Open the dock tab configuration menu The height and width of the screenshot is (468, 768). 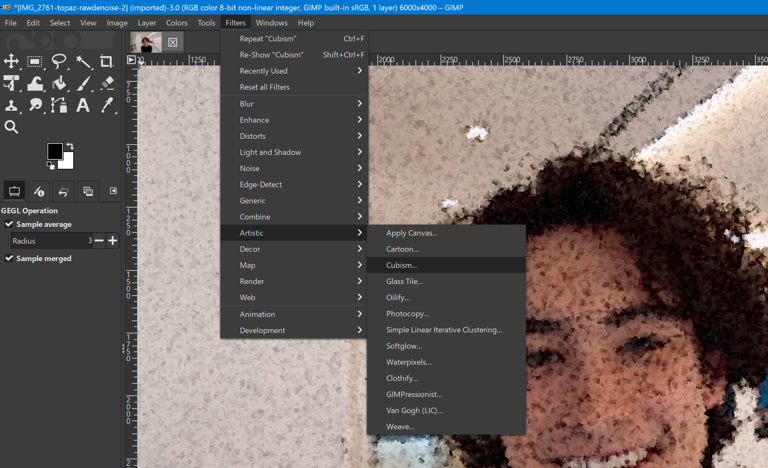coord(113,191)
